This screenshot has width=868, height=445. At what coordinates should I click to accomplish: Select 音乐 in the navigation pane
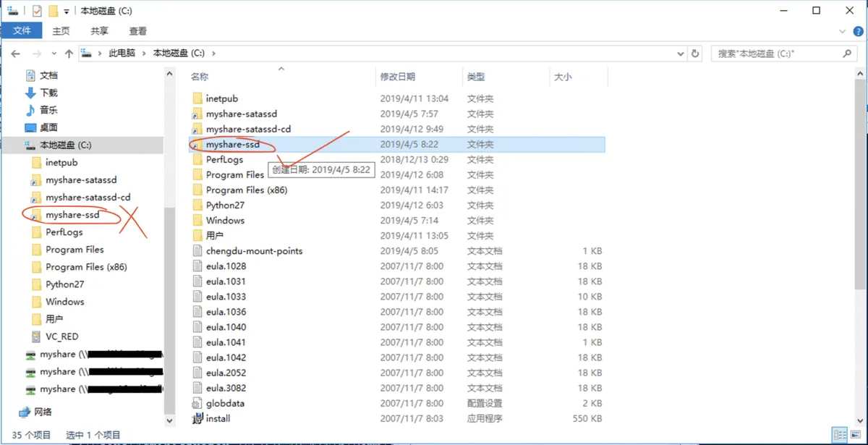[48, 110]
